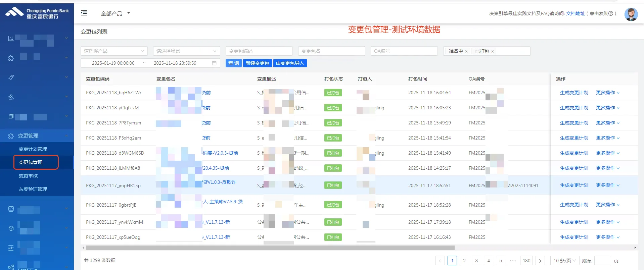Open 变更计划管理 in sidebar
Viewport: 644px width, 270px height.
tap(33, 149)
